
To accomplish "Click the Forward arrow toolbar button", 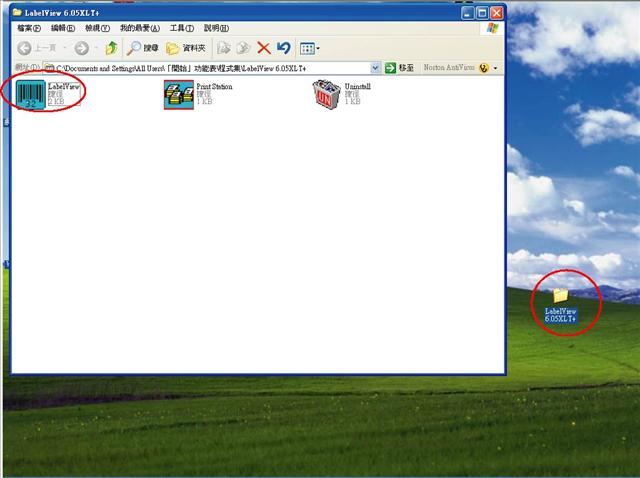I will coord(82,48).
